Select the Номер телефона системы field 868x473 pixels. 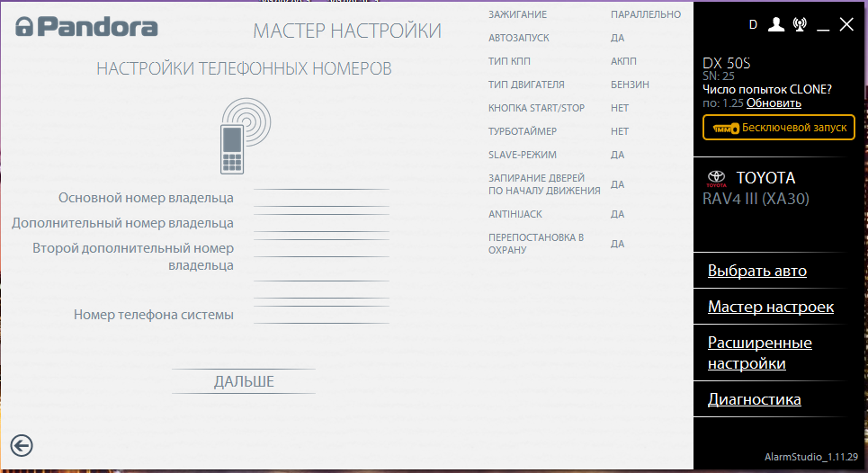point(321,315)
